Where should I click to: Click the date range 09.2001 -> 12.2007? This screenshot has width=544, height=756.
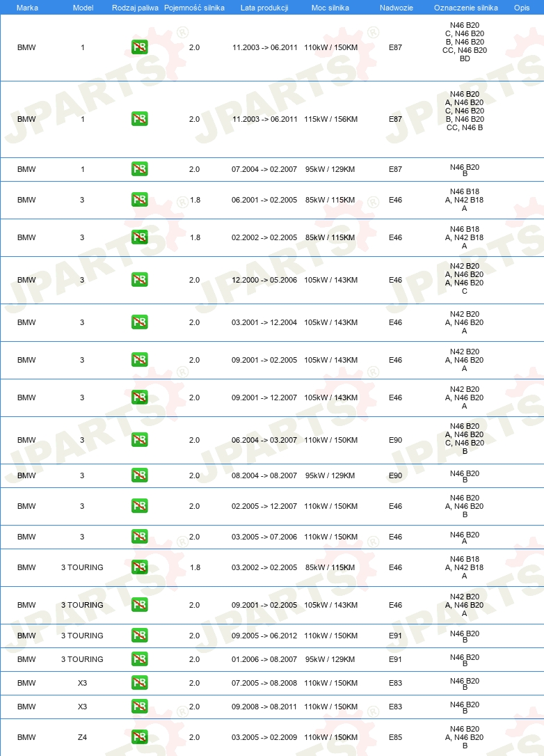click(x=264, y=397)
